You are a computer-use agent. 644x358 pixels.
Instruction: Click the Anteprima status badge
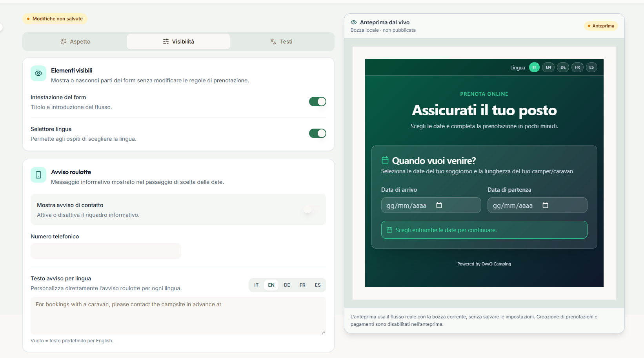[601, 26]
